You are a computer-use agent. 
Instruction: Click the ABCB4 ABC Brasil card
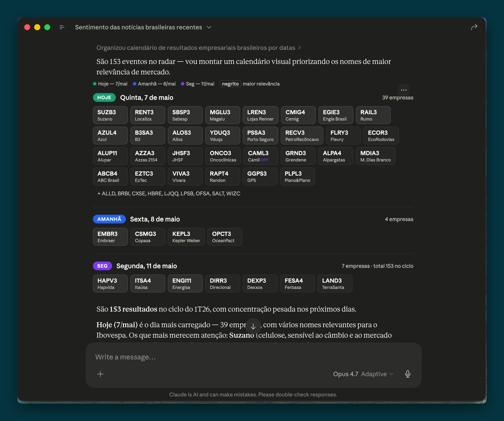110,176
